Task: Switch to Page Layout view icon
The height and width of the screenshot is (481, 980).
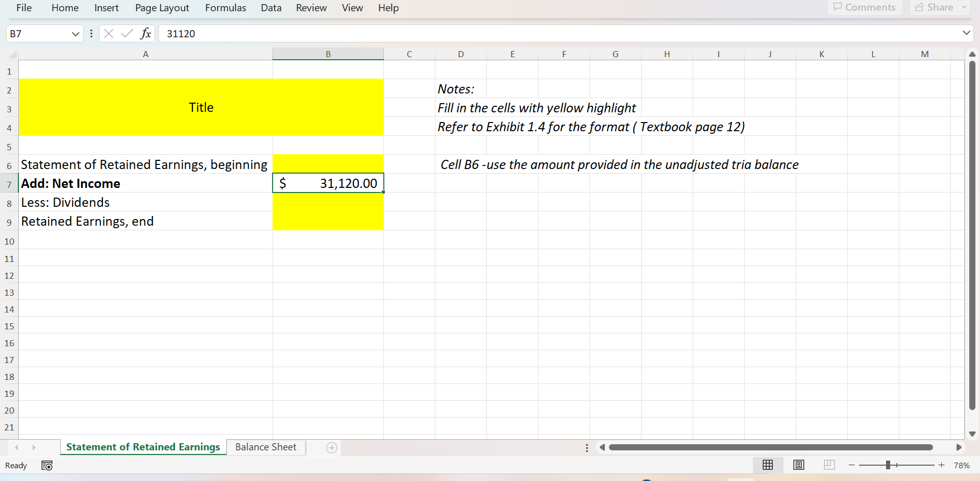Action: coord(798,465)
